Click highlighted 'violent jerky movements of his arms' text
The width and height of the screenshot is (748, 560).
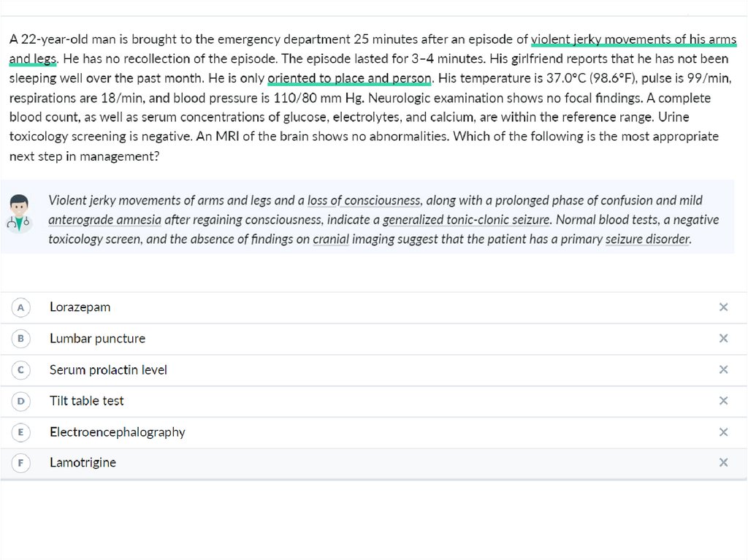pos(633,39)
